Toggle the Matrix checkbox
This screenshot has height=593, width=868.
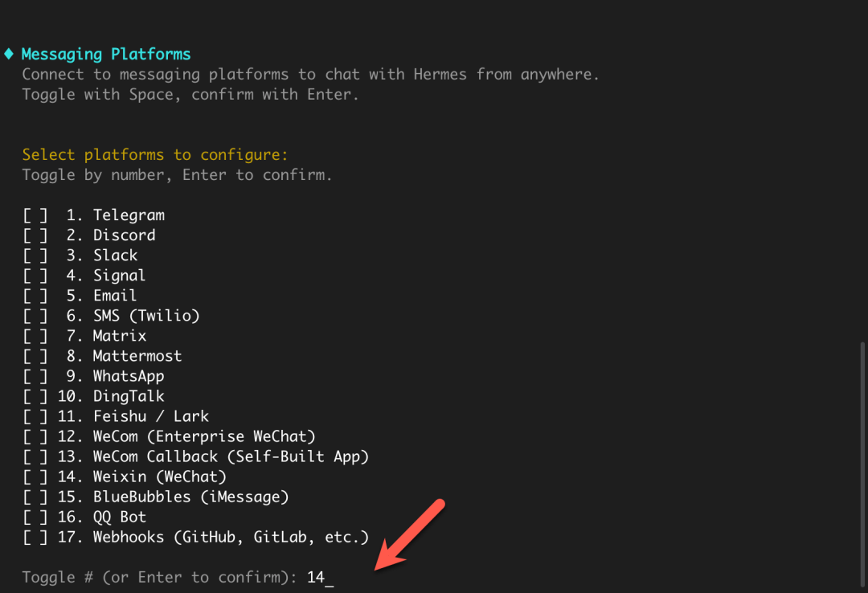tap(35, 336)
